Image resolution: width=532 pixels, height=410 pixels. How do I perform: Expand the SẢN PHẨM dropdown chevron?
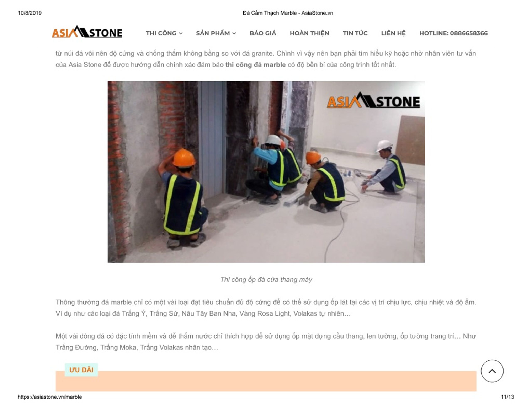point(234,34)
